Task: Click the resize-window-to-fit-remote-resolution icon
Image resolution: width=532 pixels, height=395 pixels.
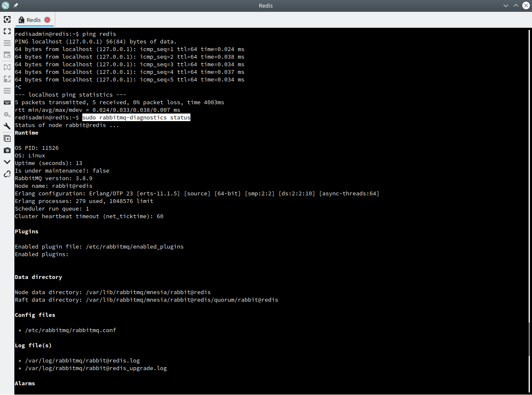Action: coord(7,19)
